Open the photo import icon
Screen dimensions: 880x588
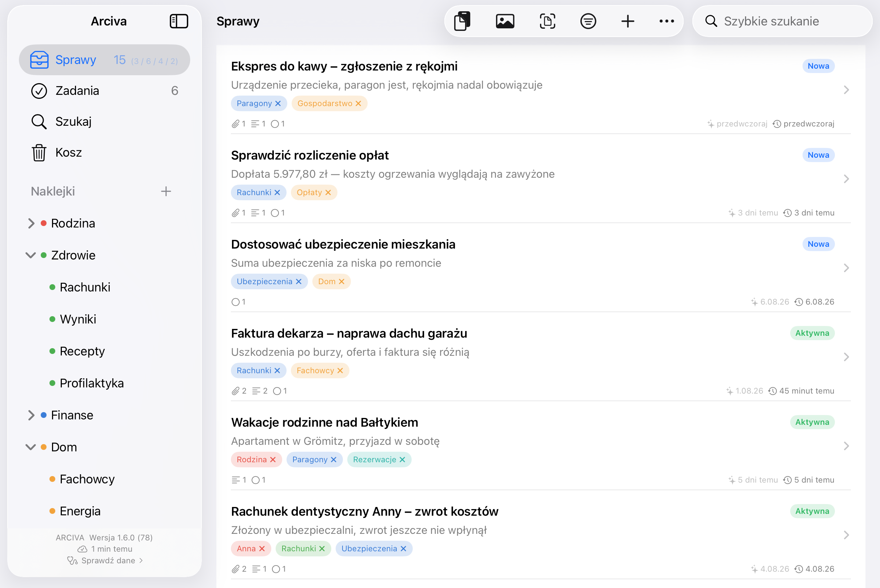click(x=505, y=21)
